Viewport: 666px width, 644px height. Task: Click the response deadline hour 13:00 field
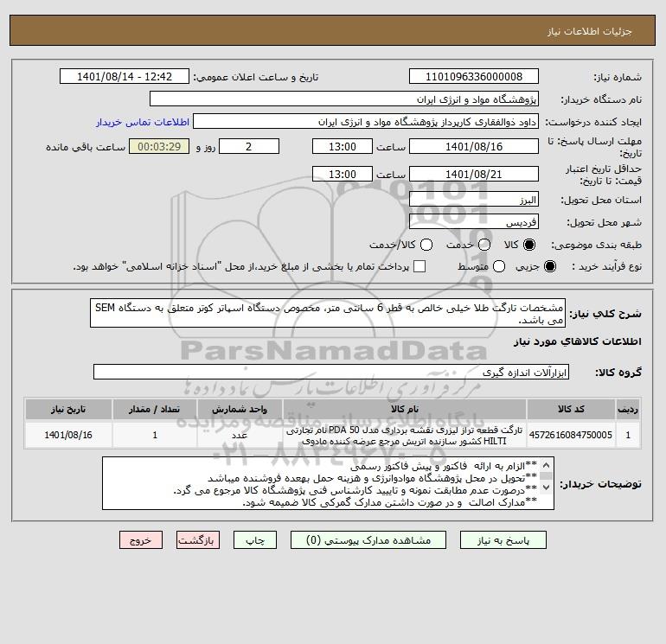pyautogui.click(x=343, y=146)
